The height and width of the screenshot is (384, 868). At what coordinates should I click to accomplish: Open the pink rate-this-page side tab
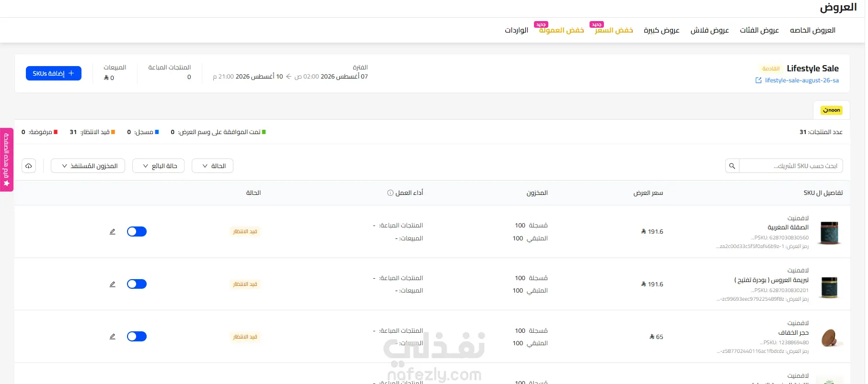pos(7,159)
